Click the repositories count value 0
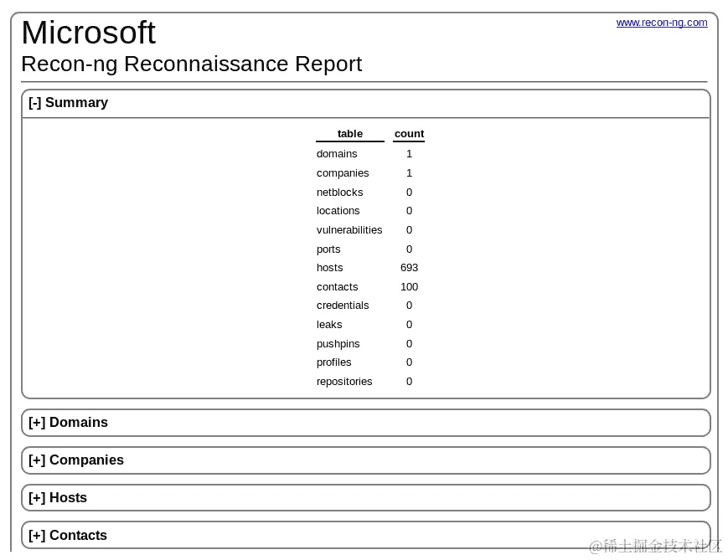This screenshot has height=560, width=728. (x=409, y=382)
